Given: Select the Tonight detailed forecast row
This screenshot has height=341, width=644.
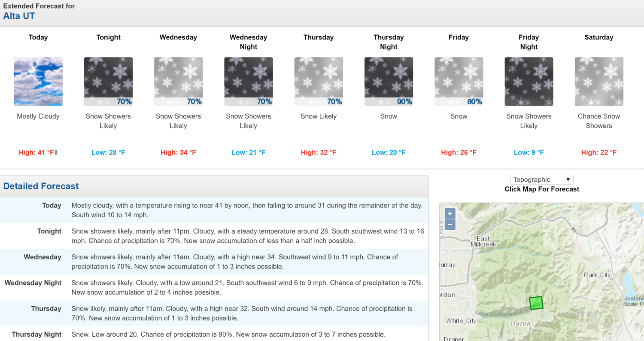Looking at the screenshot, I should point(214,236).
